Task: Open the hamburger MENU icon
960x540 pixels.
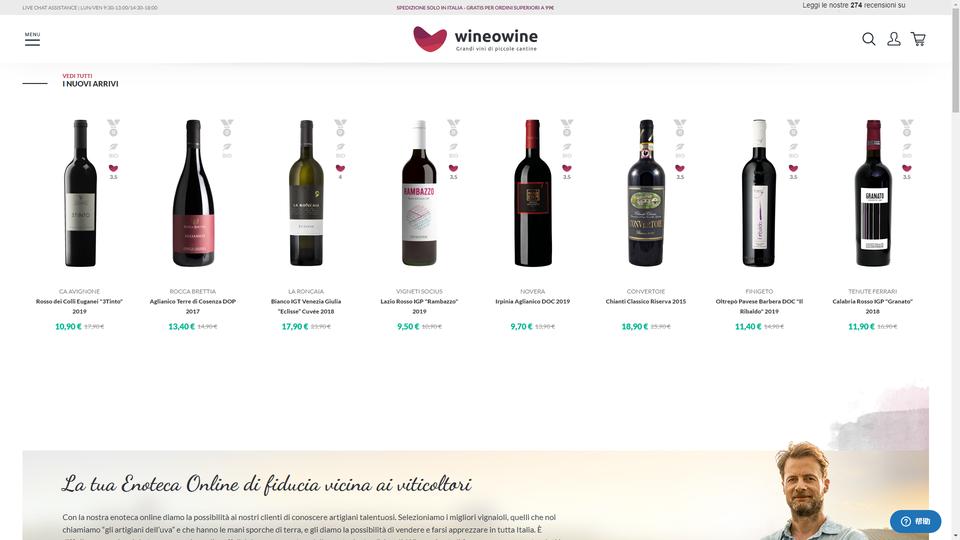Action: pyautogui.click(x=32, y=39)
